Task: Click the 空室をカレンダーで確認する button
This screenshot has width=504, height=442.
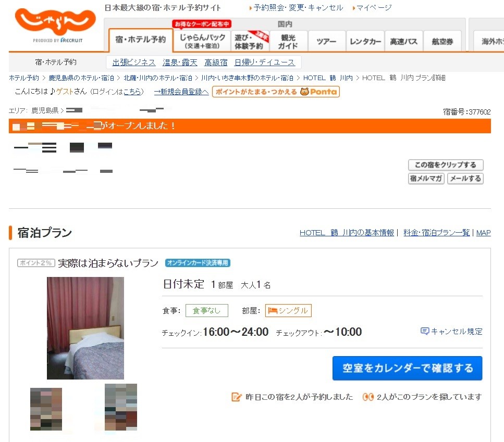Action: (x=407, y=368)
